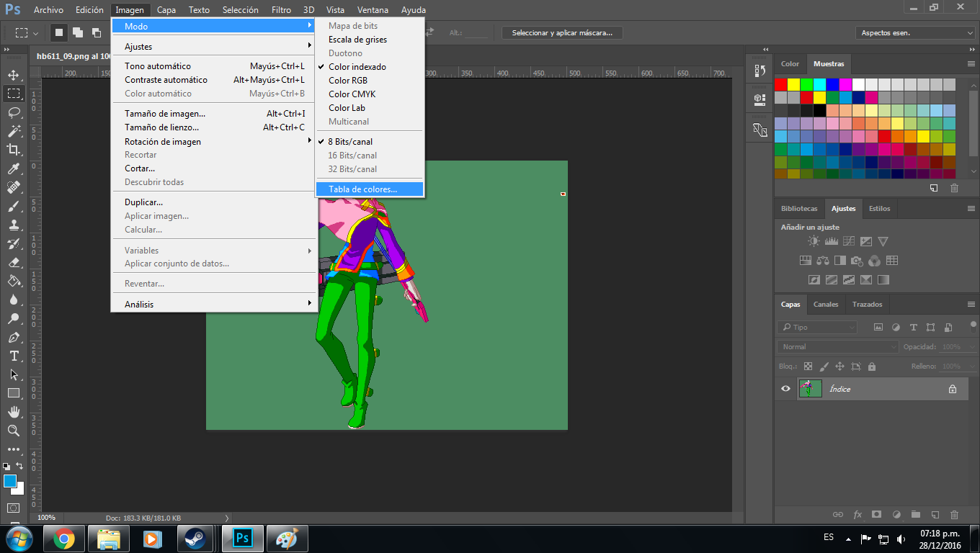
Task: Select the Zoom tool
Action: click(x=14, y=431)
